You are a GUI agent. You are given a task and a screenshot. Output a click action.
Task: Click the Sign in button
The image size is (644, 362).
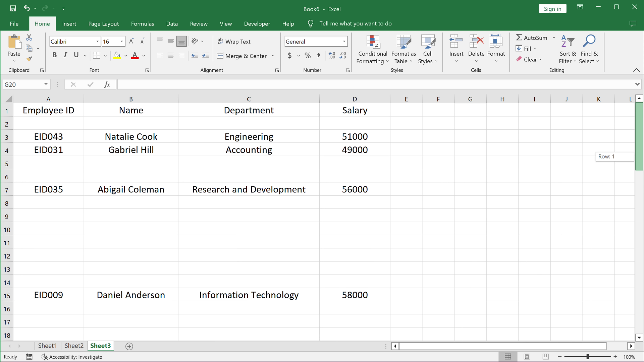(552, 9)
